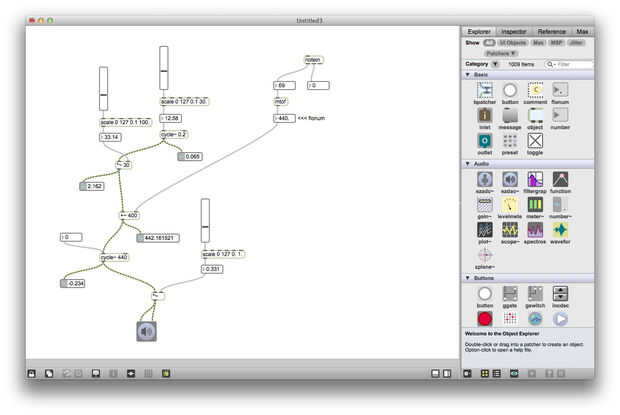Switch Explorer to list view

tap(497, 373)
